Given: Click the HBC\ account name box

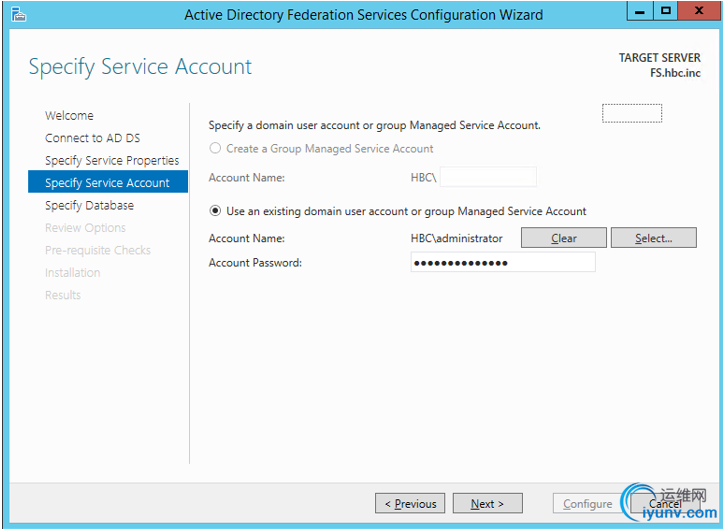Looking at the screenshot, I should click(x=488, y=177).
